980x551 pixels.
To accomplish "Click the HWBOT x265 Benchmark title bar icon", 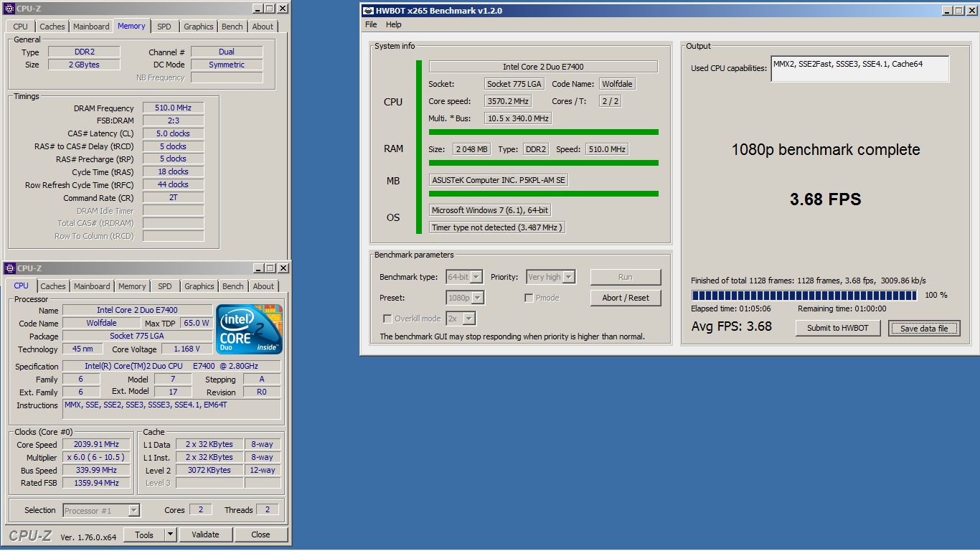I will (369, 10).
